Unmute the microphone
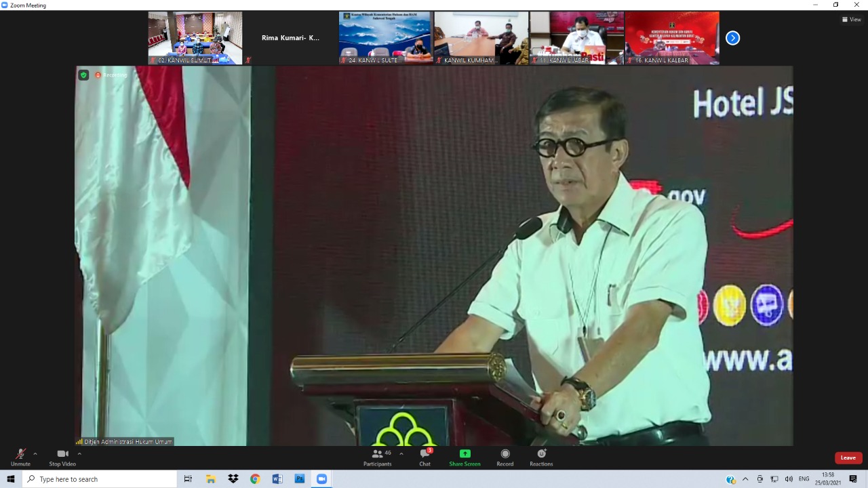 pos(20,455)
